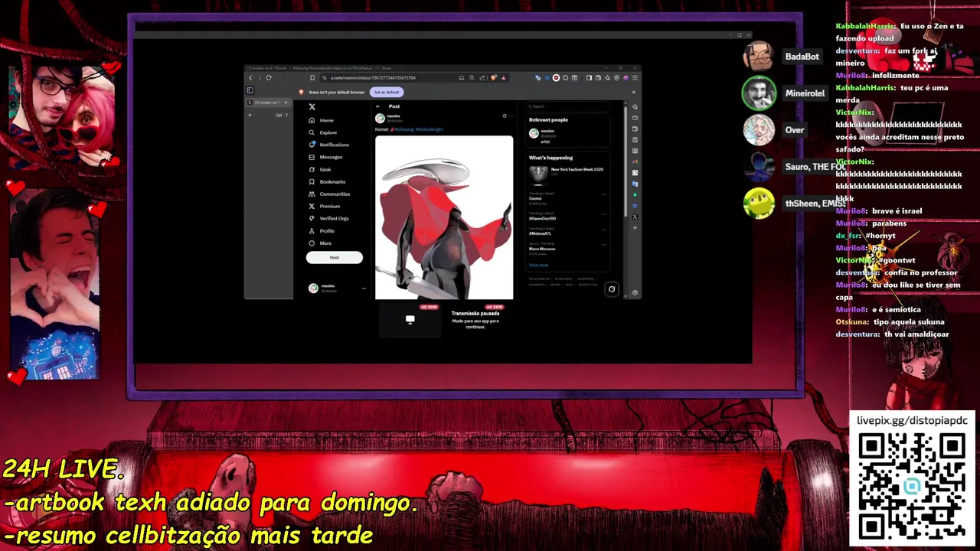This screenshot has height=551, width=980.
Task: Open New York Fashion Week trend
Action: [x=568, y=174]
